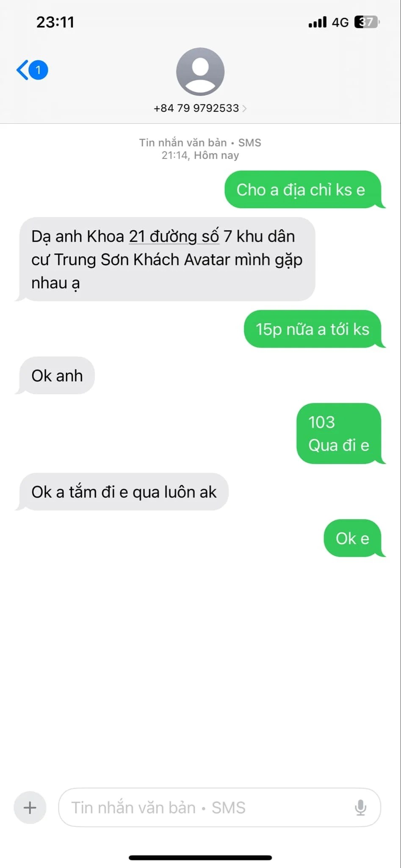Tap the unread badge showing 1
Viewport: 401px width, 868px height.
[39, 70]
